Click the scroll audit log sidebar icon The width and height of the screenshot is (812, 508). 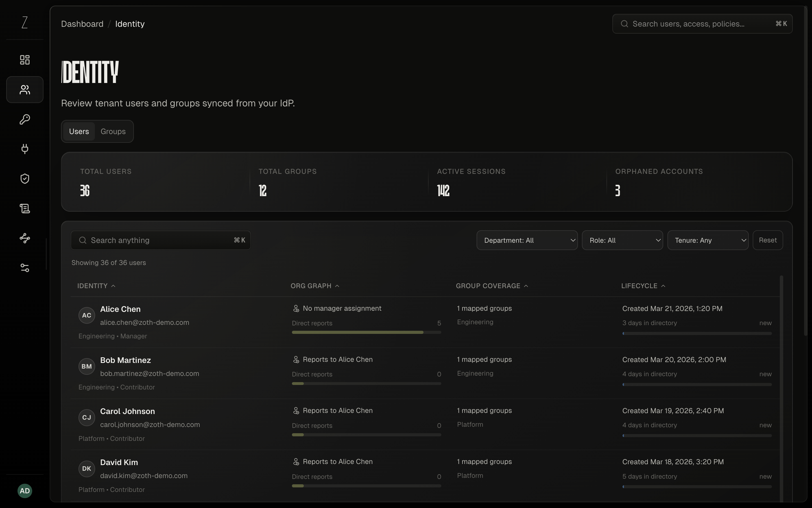click(25, 208)
